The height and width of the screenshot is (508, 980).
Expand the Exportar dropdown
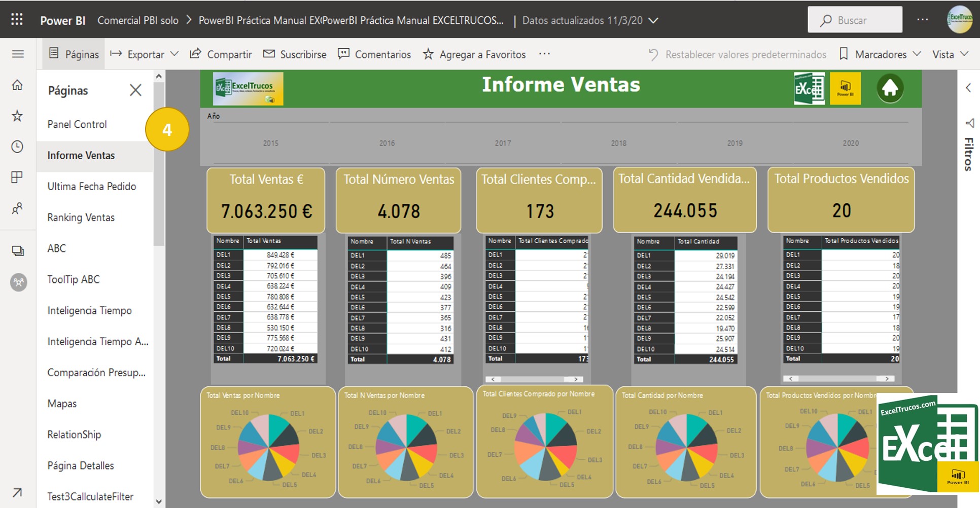click(175, 54)
